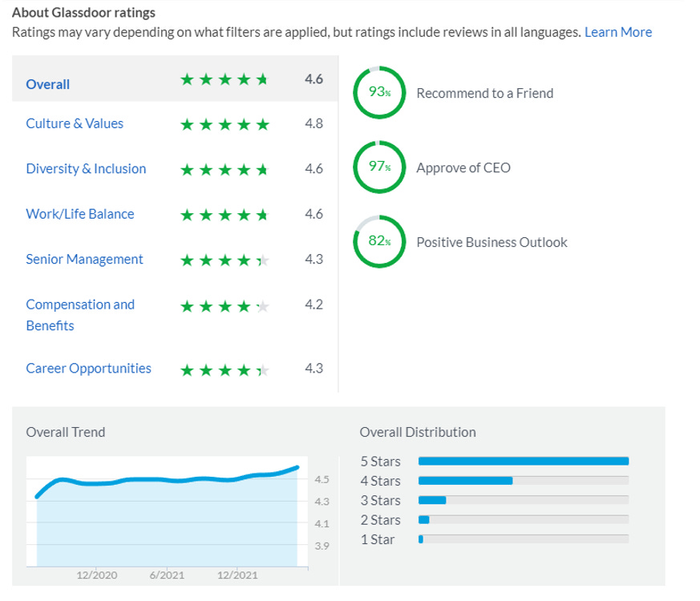Click the Senior Management stars
The width and height of the screenshot is (700, 601).
tap(225, 260)
